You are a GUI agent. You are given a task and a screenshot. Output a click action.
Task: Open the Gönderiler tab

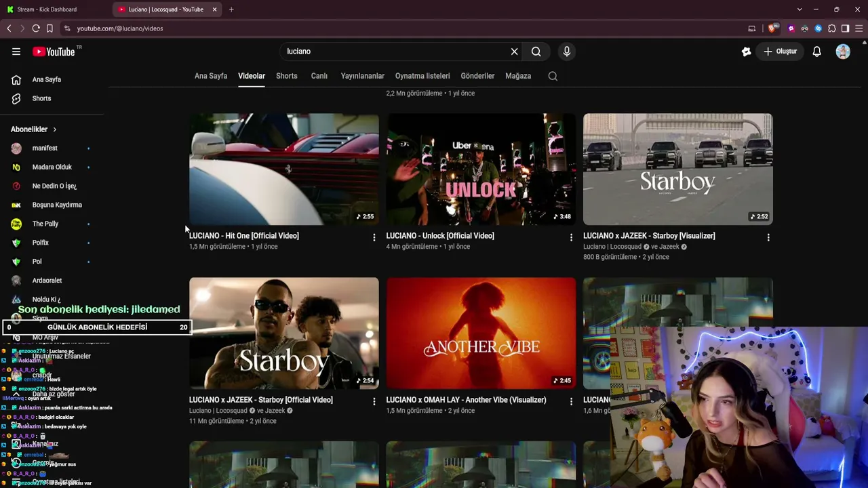coord(477,76)
